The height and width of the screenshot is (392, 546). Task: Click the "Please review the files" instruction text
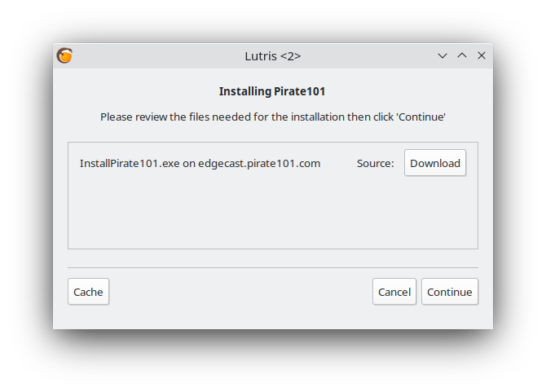click(272, 117)
